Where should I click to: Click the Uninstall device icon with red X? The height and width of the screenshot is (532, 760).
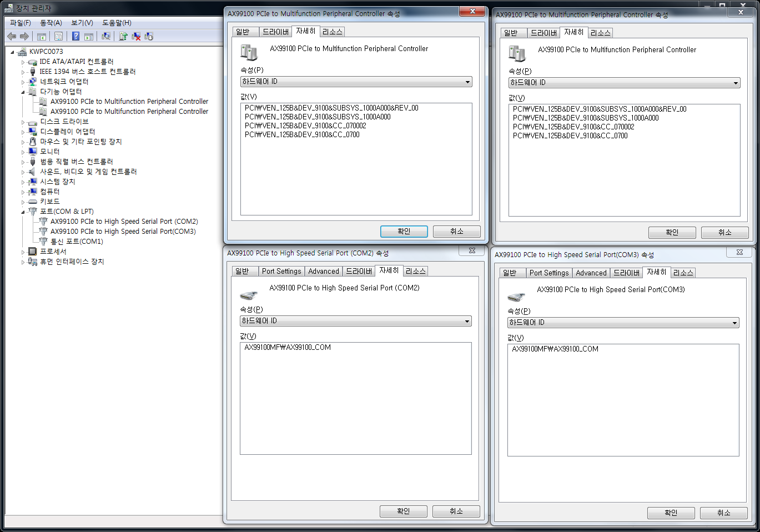point(136,36)
